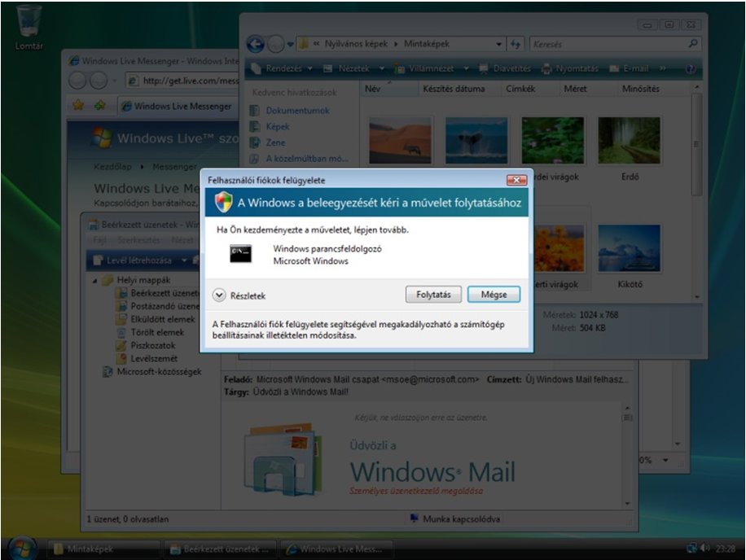Follow the Messenger breadcrumb link in Internet Explorer
746x560 pixels.
tap(174, 166)
